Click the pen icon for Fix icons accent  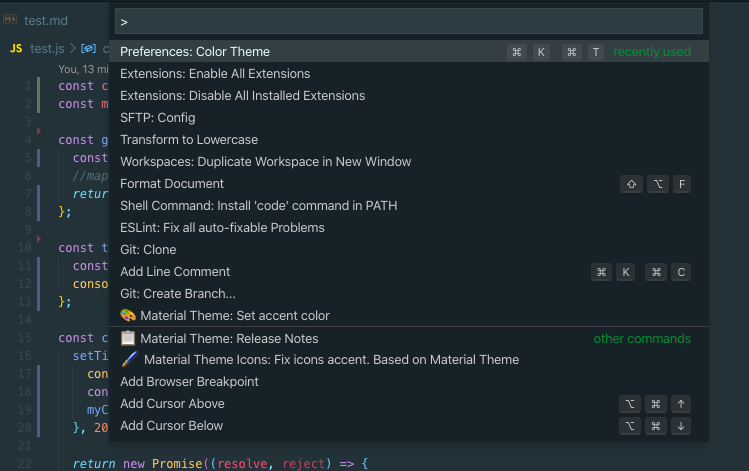coord(129,359)
